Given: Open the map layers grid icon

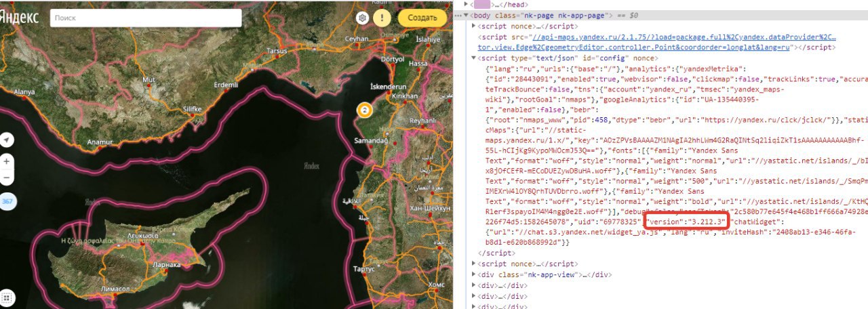Looking at the screenshot, I should [x=7, y=298].
